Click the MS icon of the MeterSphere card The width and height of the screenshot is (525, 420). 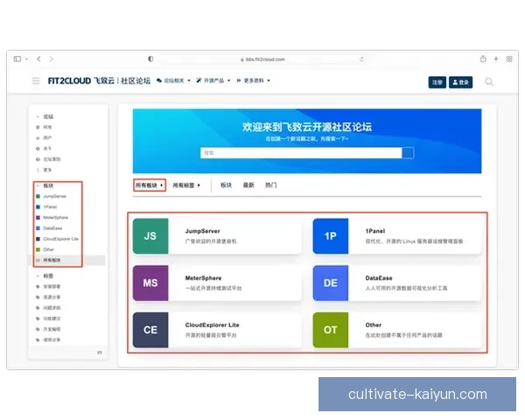pos(150,283)
